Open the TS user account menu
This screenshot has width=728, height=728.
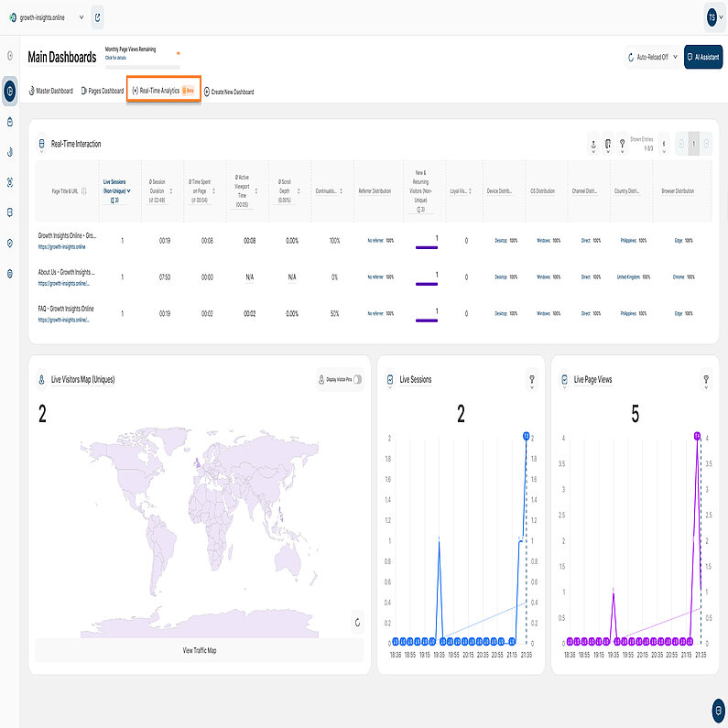[x=714, y=17]
